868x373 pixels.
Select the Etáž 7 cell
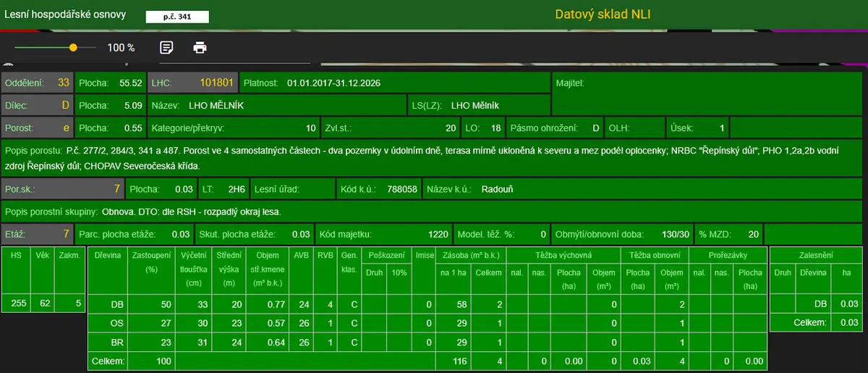(37, 235)
